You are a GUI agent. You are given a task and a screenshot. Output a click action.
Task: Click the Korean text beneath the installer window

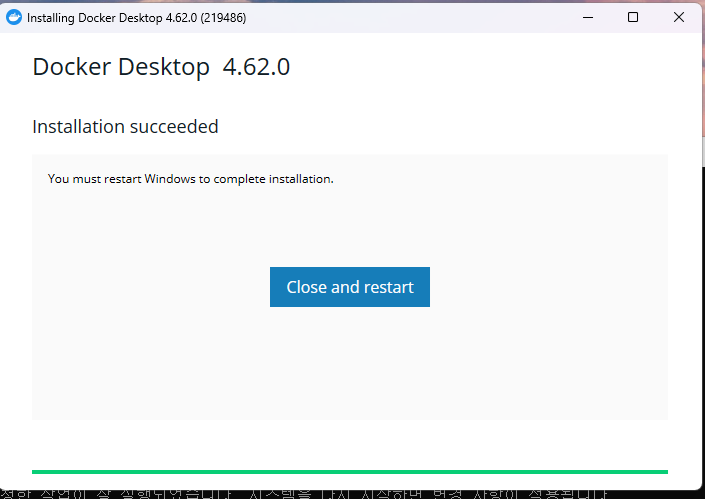(x=300, y=491)
